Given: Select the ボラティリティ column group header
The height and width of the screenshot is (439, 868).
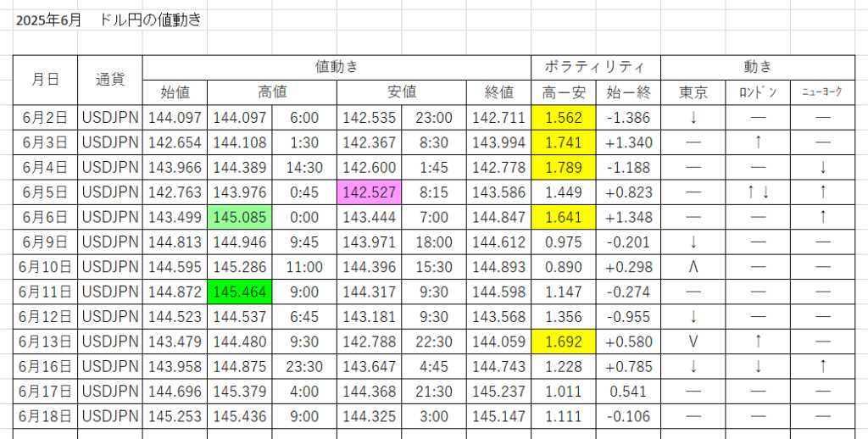Looking at the screenshot, I should tap(595, 67).
